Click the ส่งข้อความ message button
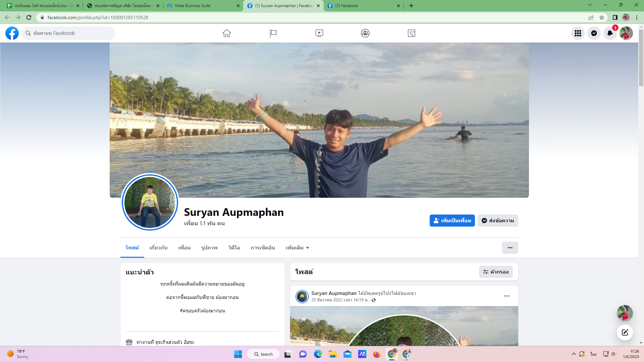 (498, 221)
